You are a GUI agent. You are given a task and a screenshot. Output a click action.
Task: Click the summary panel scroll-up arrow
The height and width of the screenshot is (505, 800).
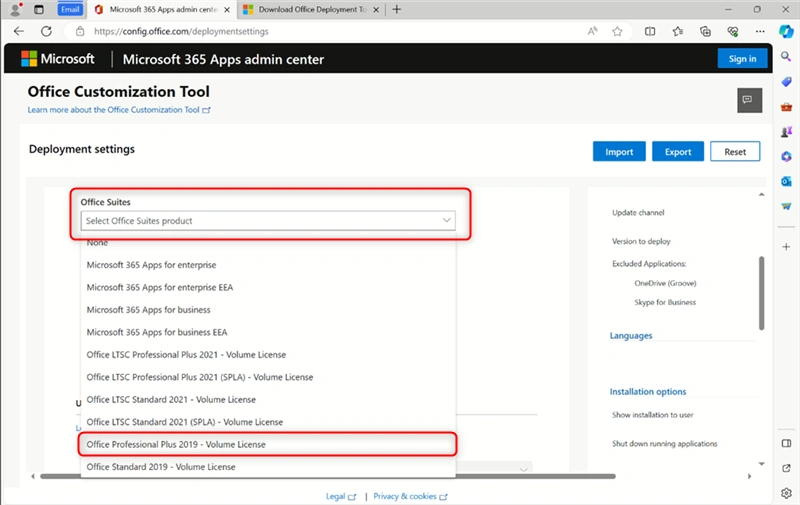[761, 194]
